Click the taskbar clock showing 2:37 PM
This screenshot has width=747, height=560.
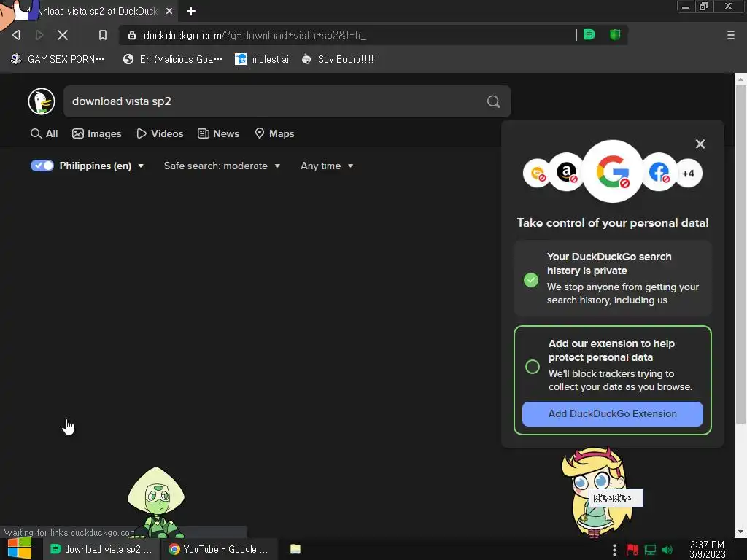coord(707,549)
